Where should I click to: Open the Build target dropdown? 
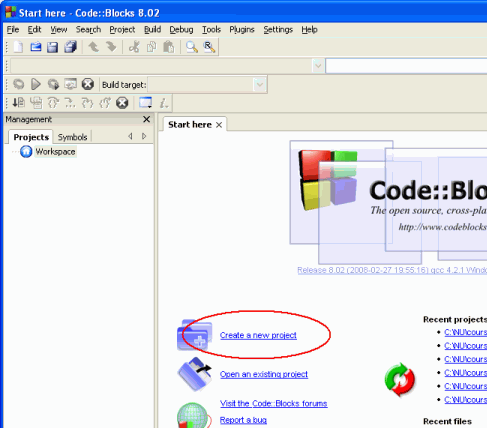[x=259, y=85]
